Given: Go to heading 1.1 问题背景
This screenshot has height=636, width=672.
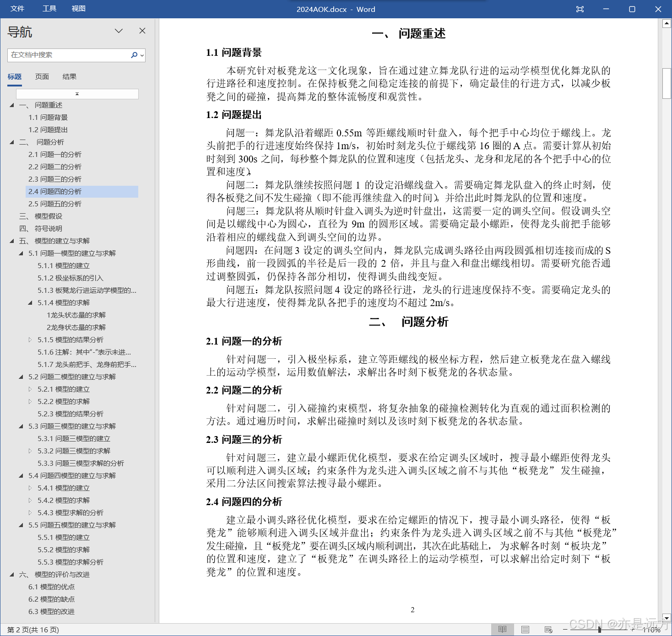Looking at the screenshot, I should pyautogui.click(x=48, y=118).
